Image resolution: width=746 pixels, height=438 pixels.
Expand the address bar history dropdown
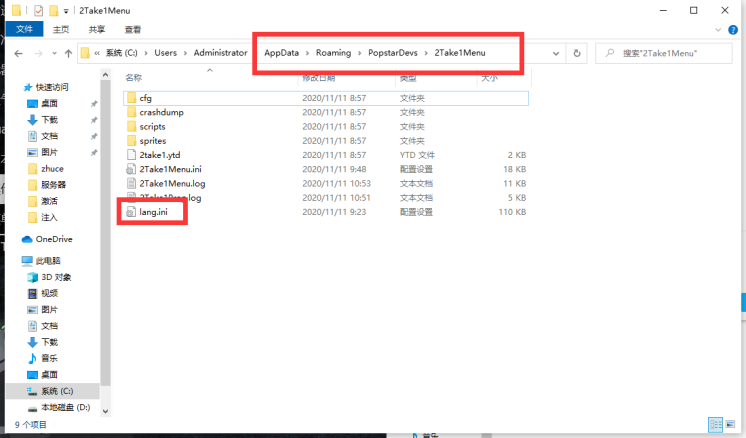[x=556, y=53]
